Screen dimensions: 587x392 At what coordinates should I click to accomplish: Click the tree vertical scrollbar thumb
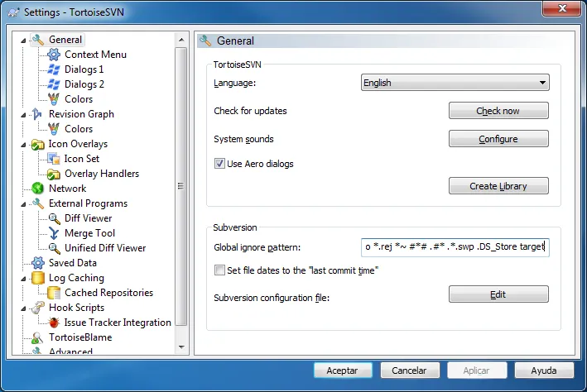181,186
